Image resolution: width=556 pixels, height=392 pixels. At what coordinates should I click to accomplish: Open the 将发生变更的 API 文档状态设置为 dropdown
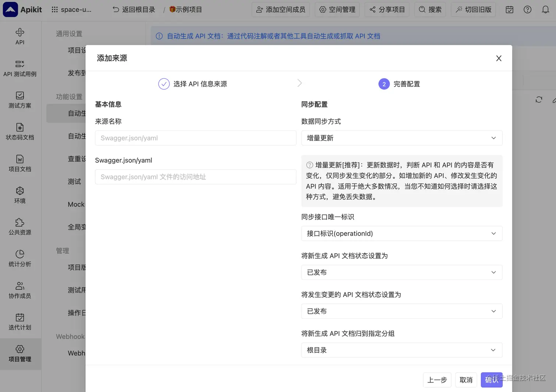point(402,311)
